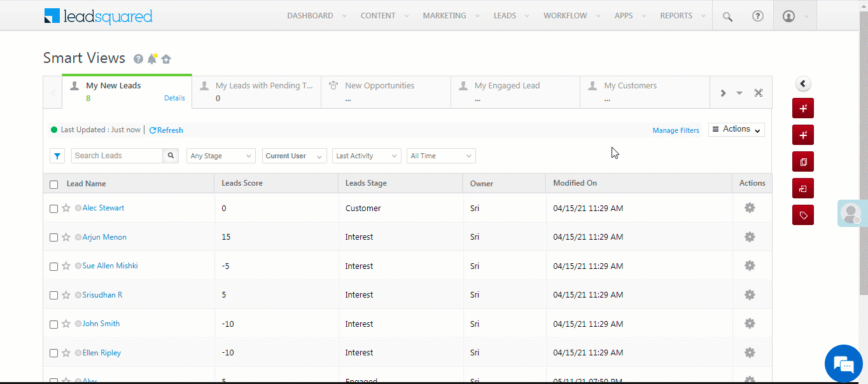The image size is (868, 384).
Task: Collapse the right sidebar with the back arrow
Action: [802, 83]
